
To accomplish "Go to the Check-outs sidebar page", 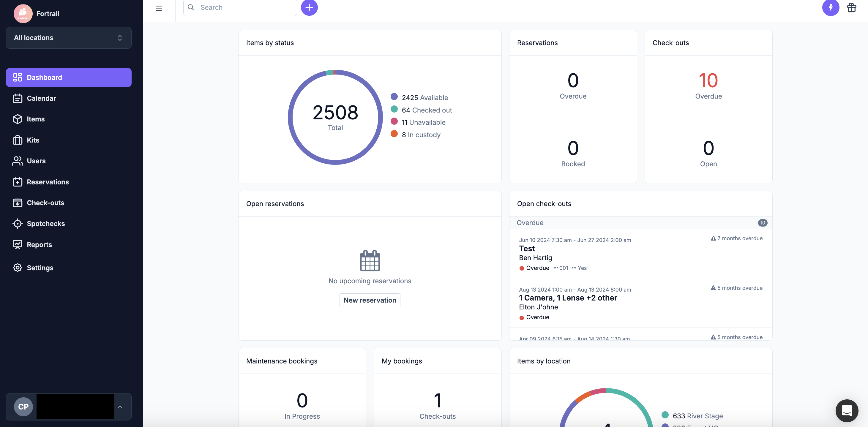I will [45, 203].
